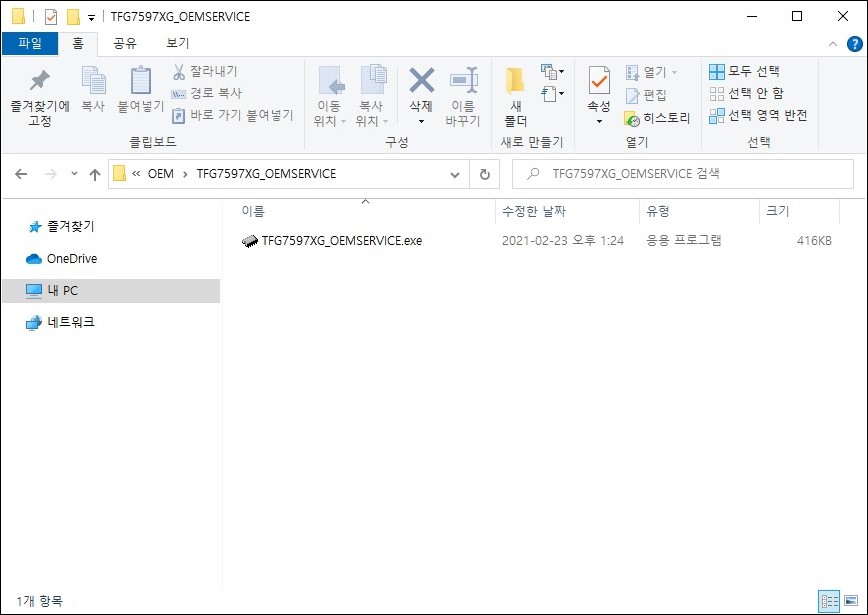Open the 파일 (File) tab

pyautogui.click(x=30, y=43)
